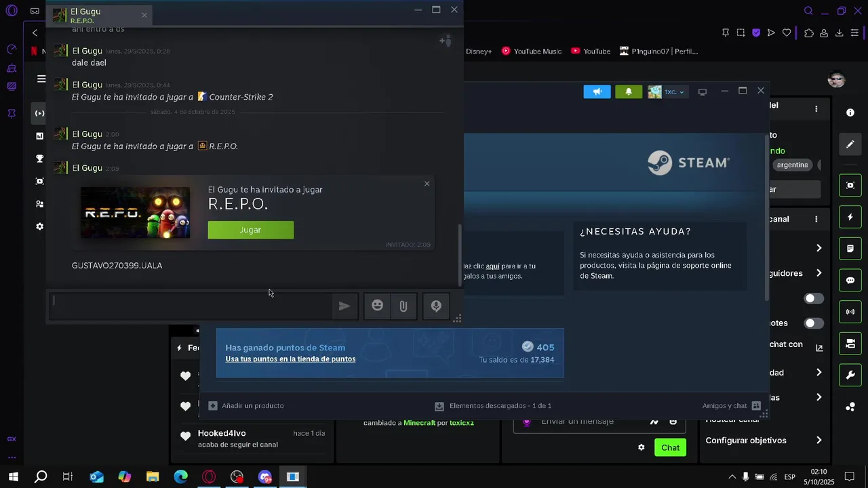Click the green Chat button
Image resolution: width=868 pixels, height=488 pixels.
pyautogui.click(x=670, y=447)
